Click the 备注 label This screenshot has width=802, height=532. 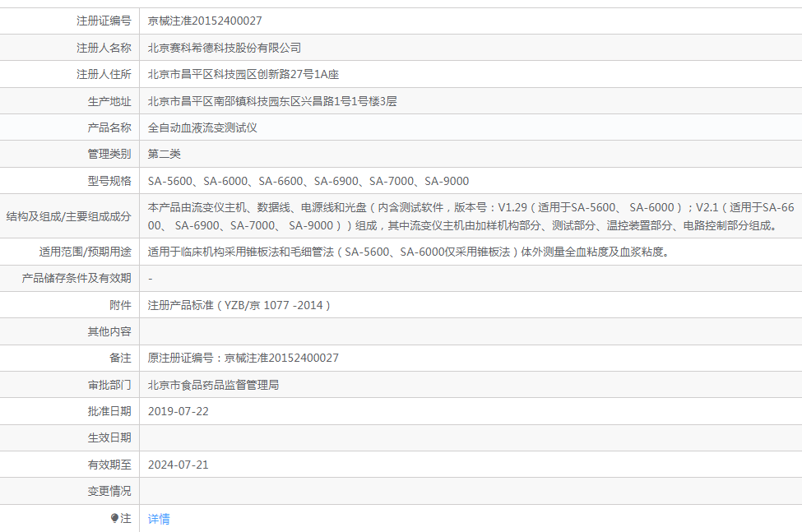click(120, 359)
